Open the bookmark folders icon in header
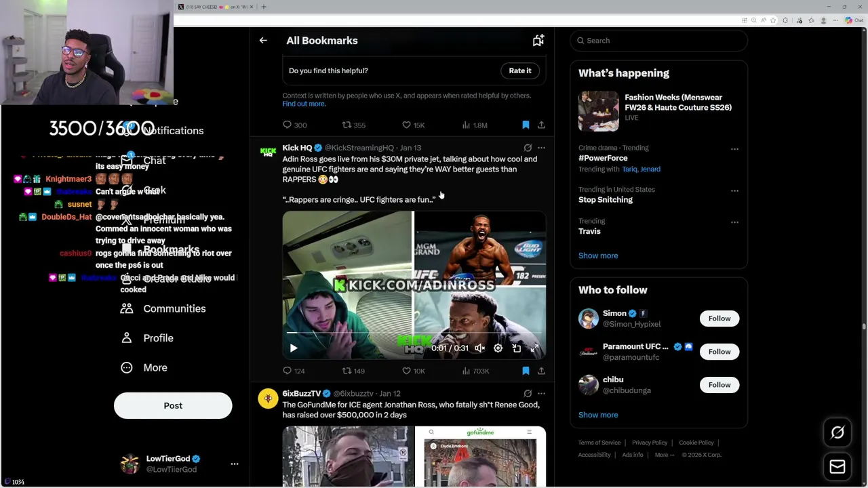This screenshot has height=488, width=868. tap(538, 41)
